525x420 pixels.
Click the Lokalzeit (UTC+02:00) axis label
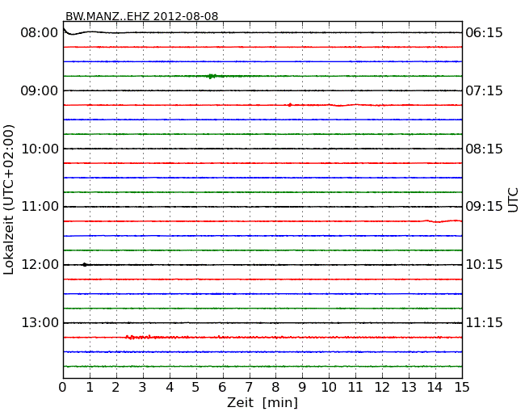click(9, 199)
